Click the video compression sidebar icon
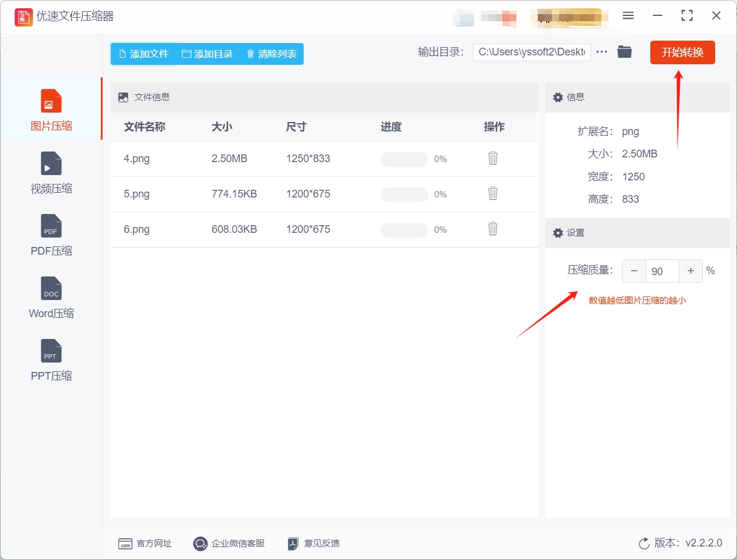Screen dimensions: 737x560 (x=51, y=163)
